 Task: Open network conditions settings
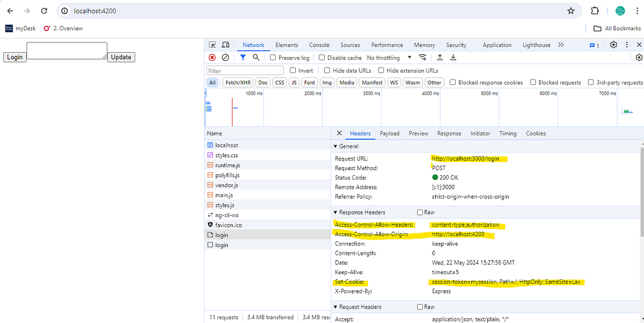coord(422,58)
